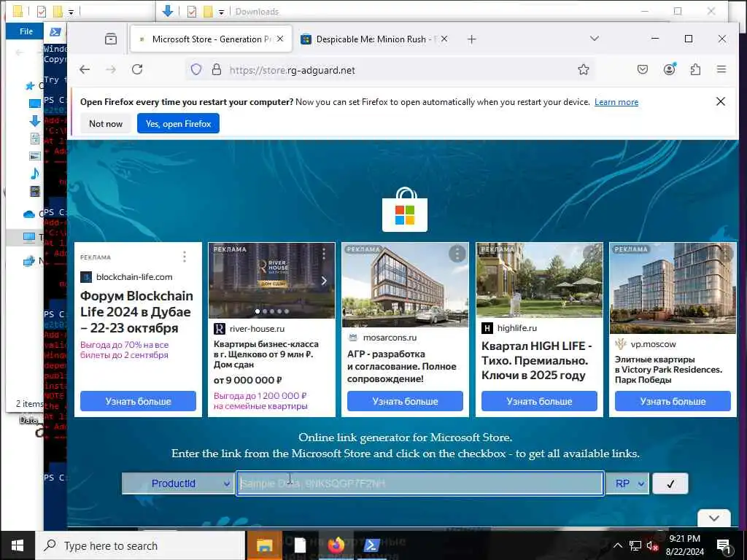Open the notification center icon
The image size is (747, 560).
click(724, 547)
